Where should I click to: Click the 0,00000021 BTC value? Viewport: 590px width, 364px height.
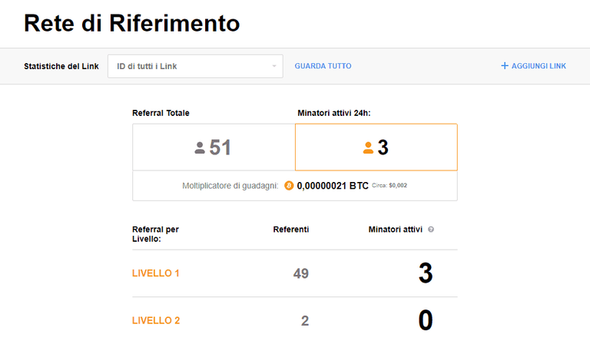(333, 186)
